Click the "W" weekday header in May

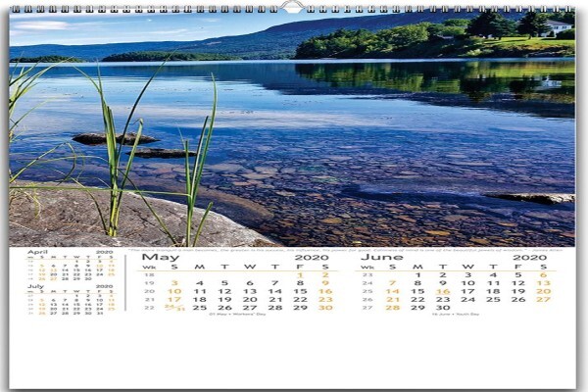pyautogui.click(x=250, y=268)
